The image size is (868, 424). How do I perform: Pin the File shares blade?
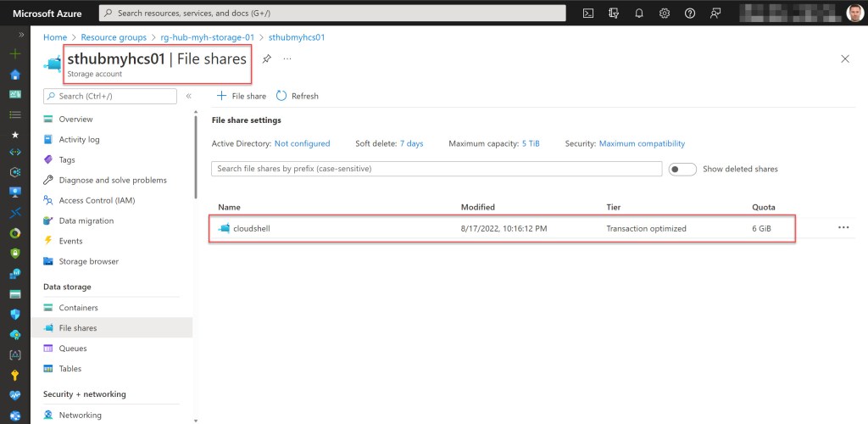266,59
